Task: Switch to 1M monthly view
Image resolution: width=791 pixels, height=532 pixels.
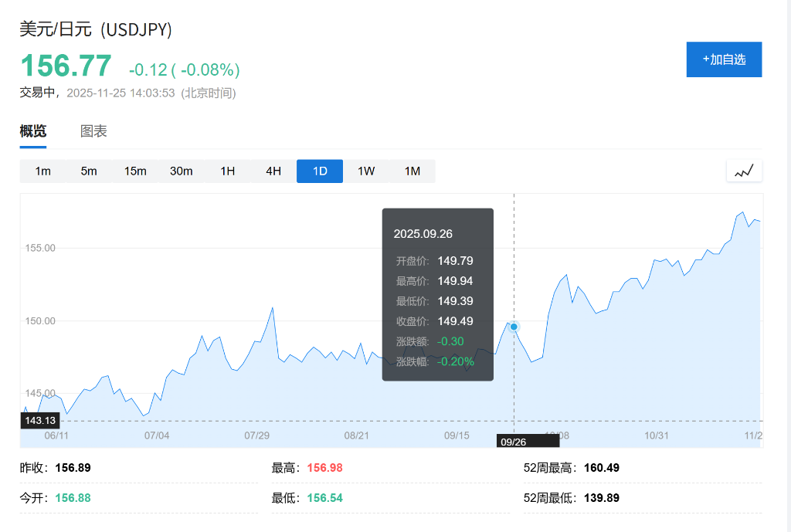Action: tap(412, 171)
